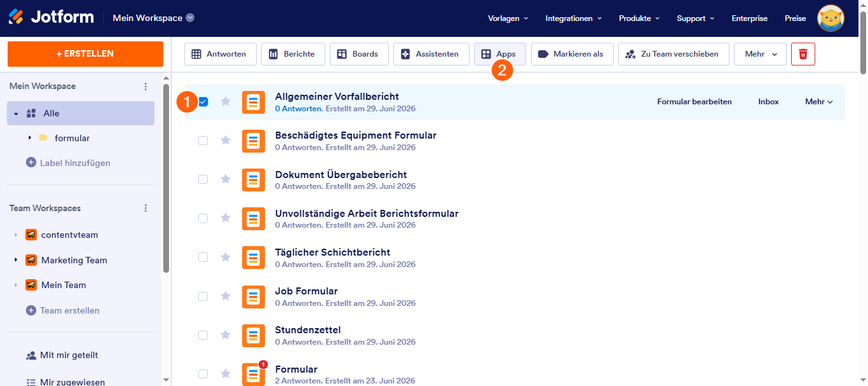Image resolution: width=868 pixels, height=386 pixels.
Task: Check the Beschädigtes Equipment Formular checkbox
Action: coord(203,141)
